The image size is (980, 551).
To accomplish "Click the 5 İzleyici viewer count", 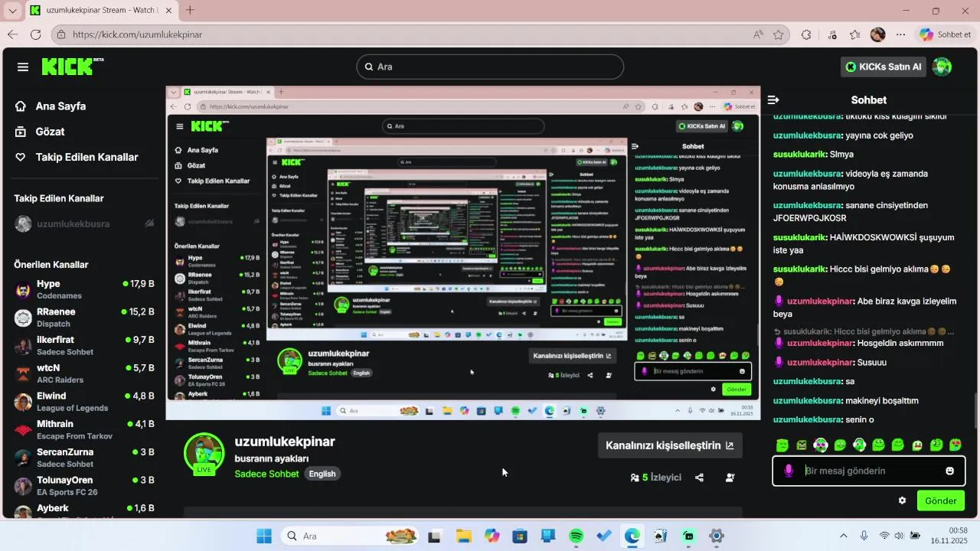I will pyautogui.click(x=655, y=478).
